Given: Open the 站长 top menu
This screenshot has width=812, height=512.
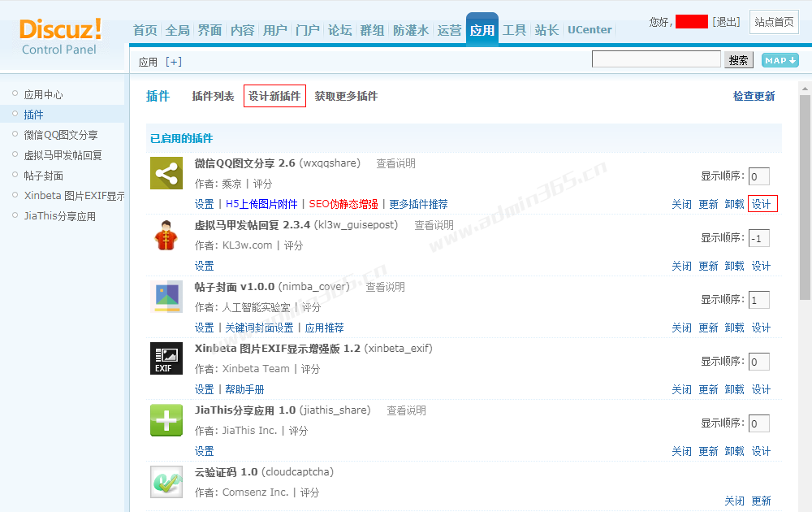Looking at the screenshot, I should (x=546, y=30).
